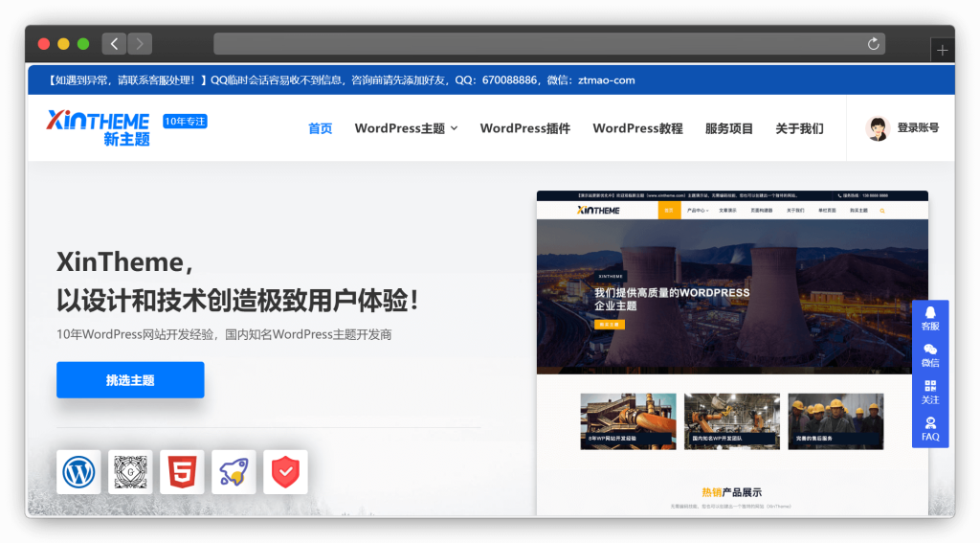Reload the page with refresh icon
Screen dimensions: 980x543
(873, 44)
